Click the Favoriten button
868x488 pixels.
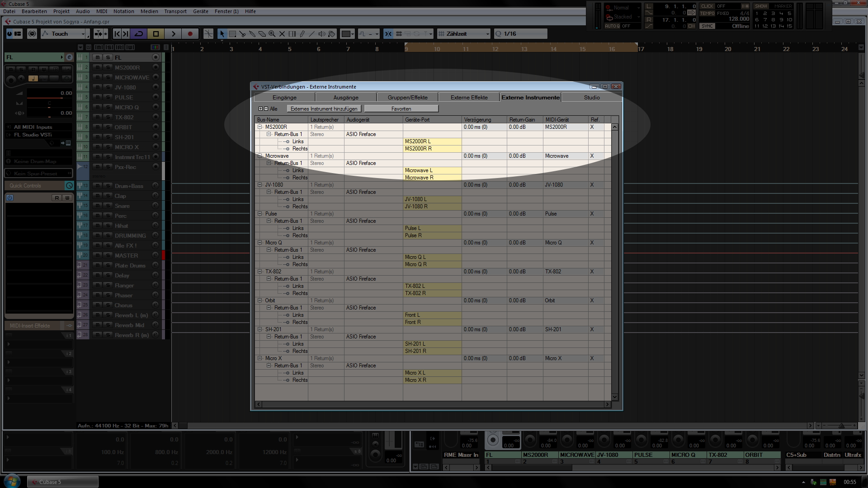[401, 109]
